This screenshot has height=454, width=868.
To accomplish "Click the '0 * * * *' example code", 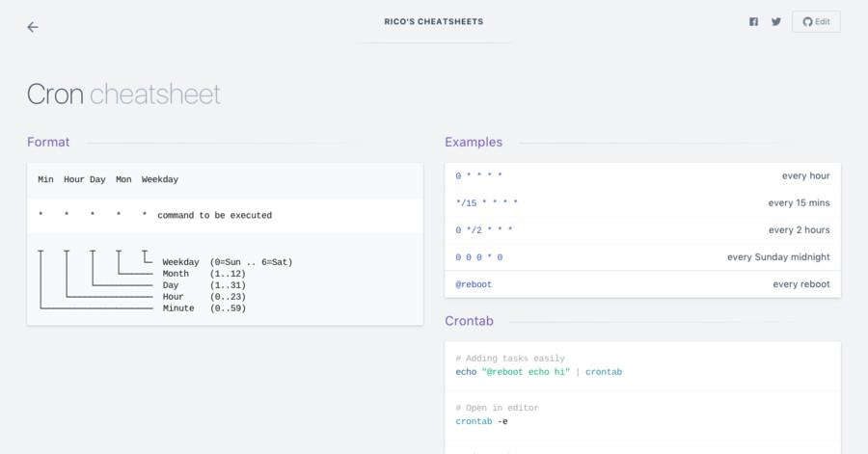I will click(479, 176).
